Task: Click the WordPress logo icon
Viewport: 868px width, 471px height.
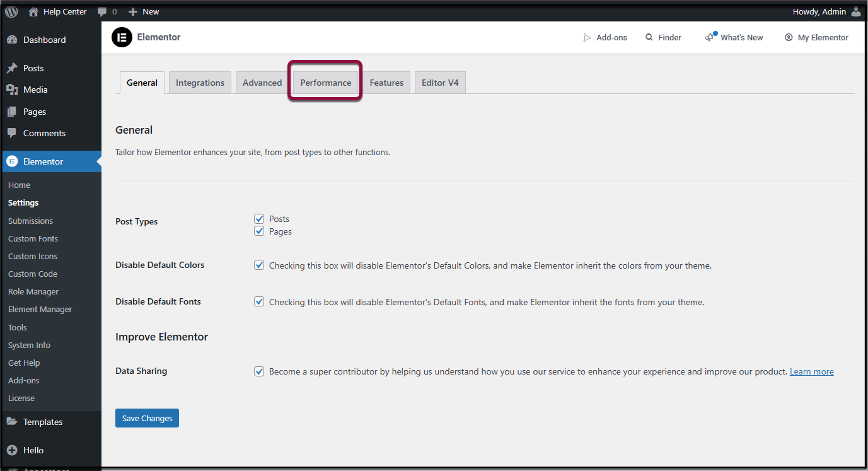Action: click(x=11, y=11)
